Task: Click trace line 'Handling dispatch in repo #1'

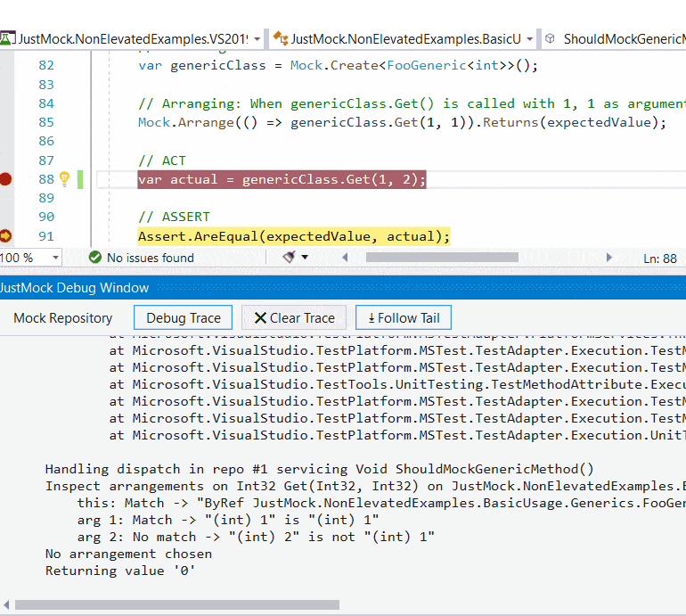Action: 319,469
